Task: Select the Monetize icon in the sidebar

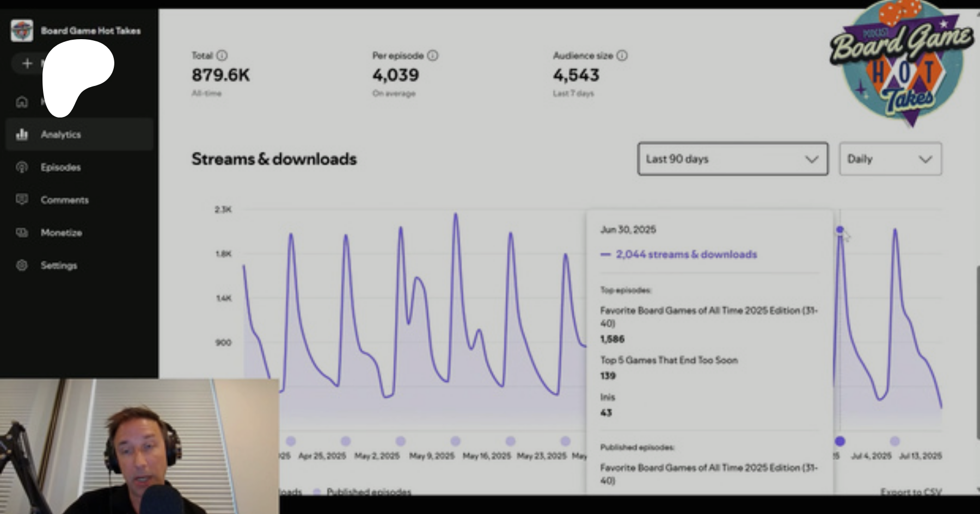Action: pos(22,233)
